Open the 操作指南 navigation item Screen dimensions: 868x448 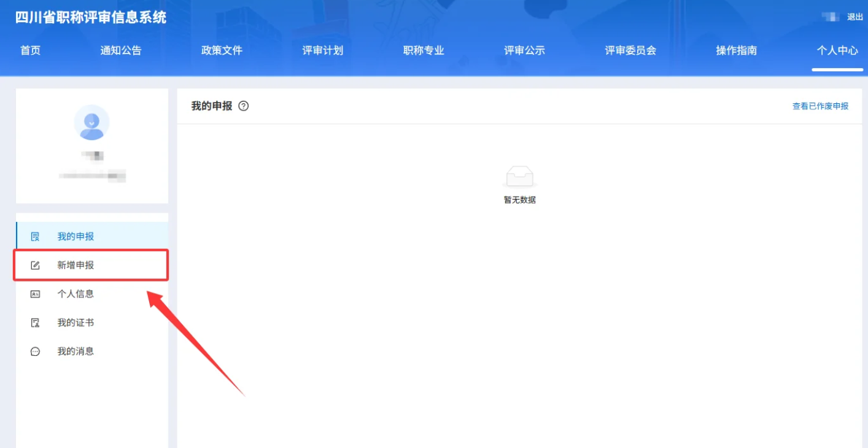[x=735, y=50]
